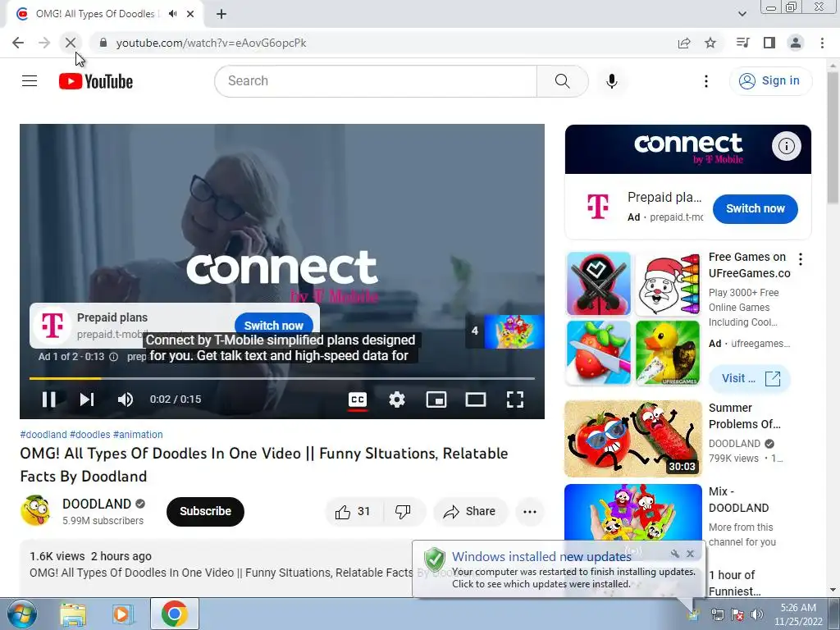Viewport: 840px width, 630px height.
Task: Launch Windows Media Player from taskbar
Action: coord(122,614)
